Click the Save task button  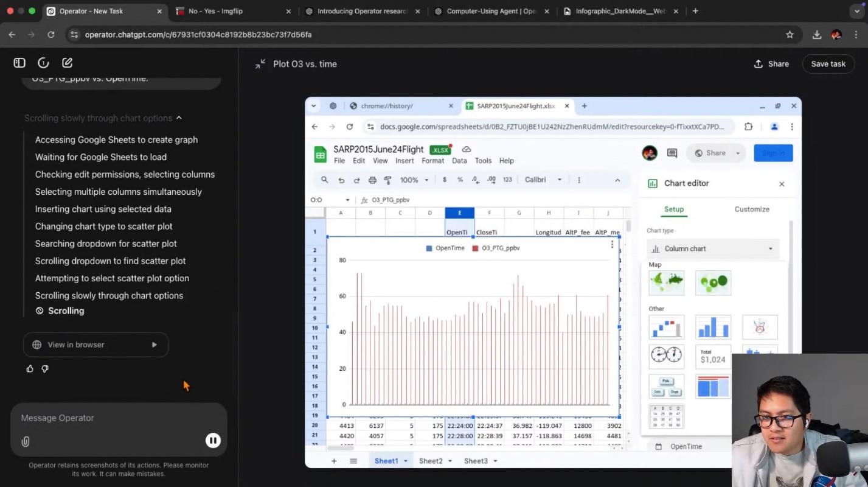[828, 64]
